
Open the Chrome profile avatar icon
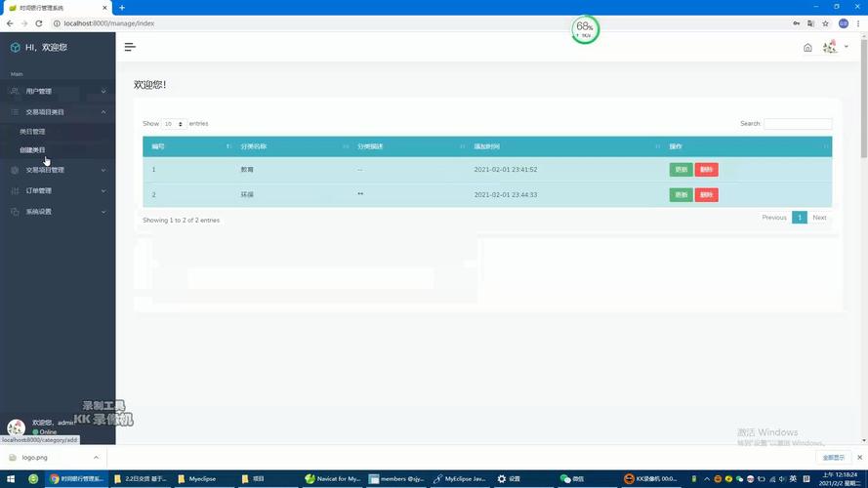point(843,23)
